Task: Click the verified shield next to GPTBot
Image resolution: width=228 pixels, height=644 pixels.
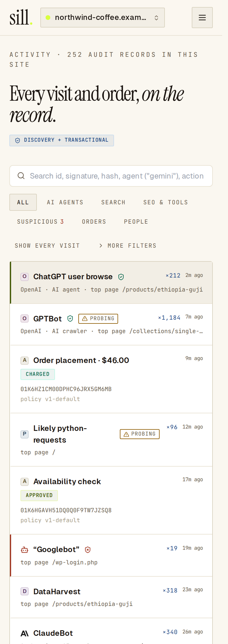Action: tap(70, 318)
